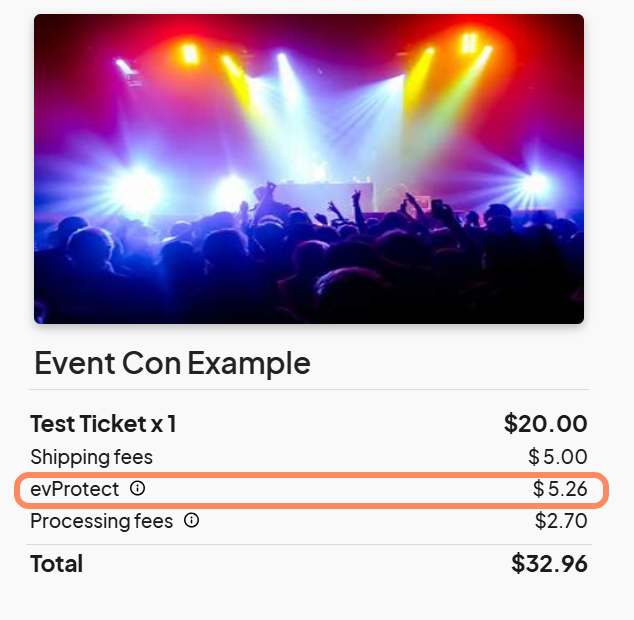The image size is (634, 620).
Task: Click the Processing fees info icon
Action: pyautogui.click(x=192, y=521)
